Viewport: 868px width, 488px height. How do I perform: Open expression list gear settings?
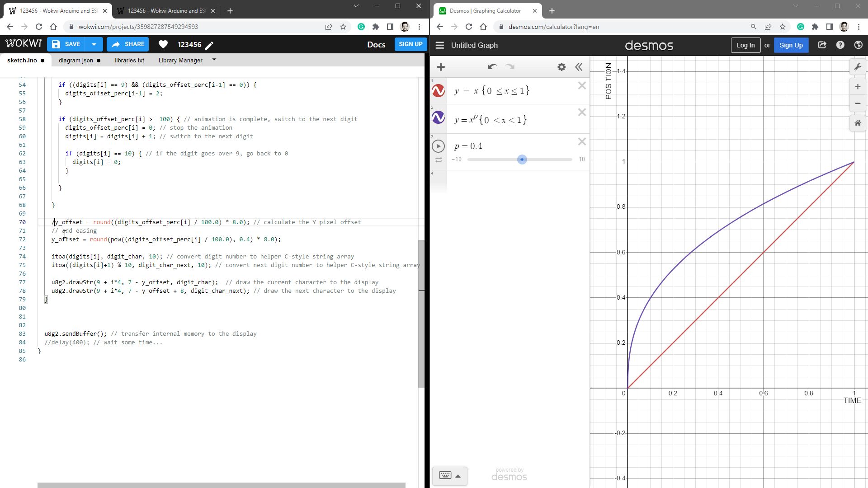point(561,67)
